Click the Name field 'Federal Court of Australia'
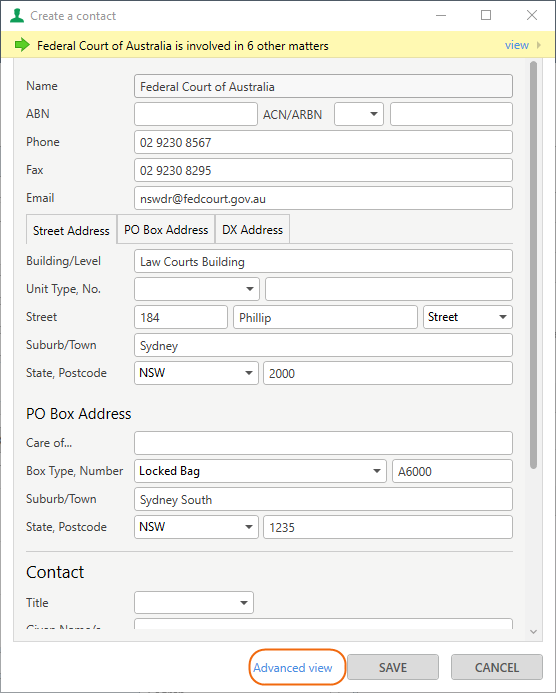This screenshot has height=693, width=556. (x=324, y=86)
